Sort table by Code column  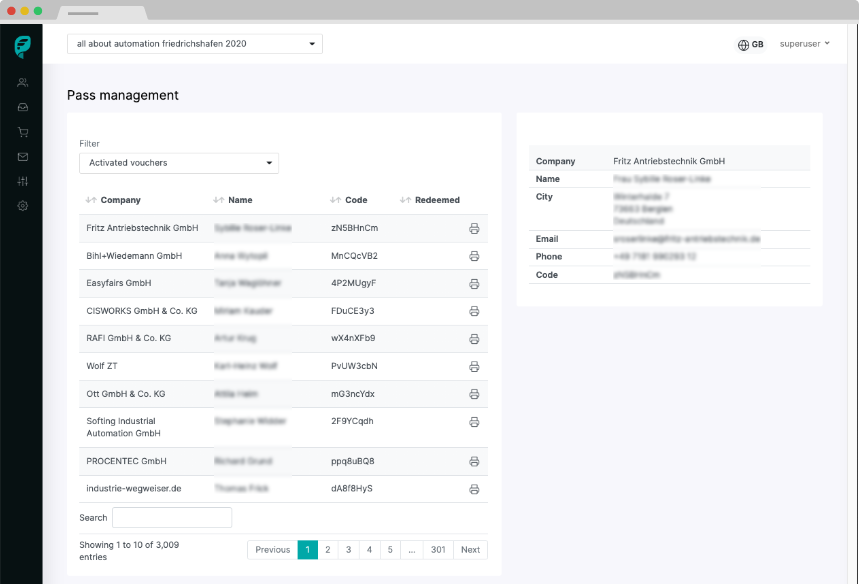[x=348, y=200]
